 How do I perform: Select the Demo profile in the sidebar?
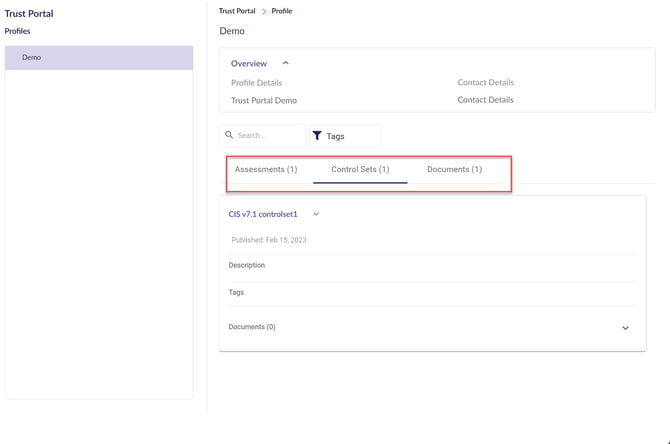99,58
